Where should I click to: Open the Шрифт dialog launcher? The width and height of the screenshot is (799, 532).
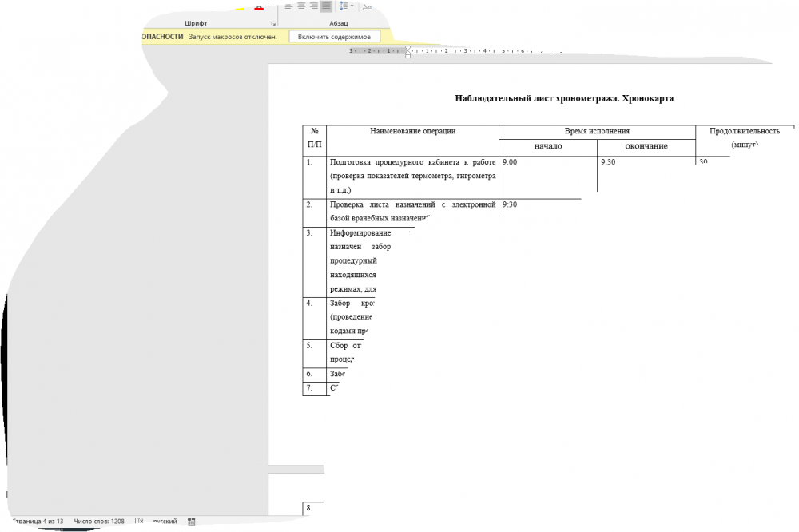click(274, 24)
